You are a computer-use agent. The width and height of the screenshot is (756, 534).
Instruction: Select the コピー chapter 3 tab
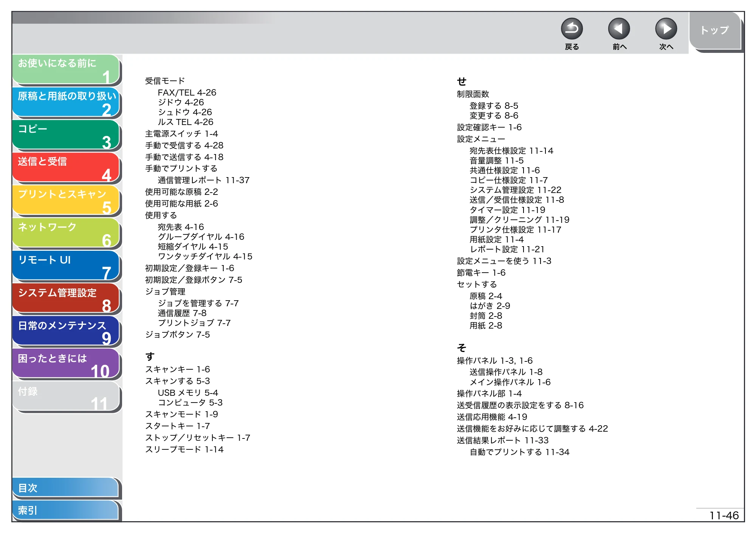pyautogui.click(x=66, y=135)
